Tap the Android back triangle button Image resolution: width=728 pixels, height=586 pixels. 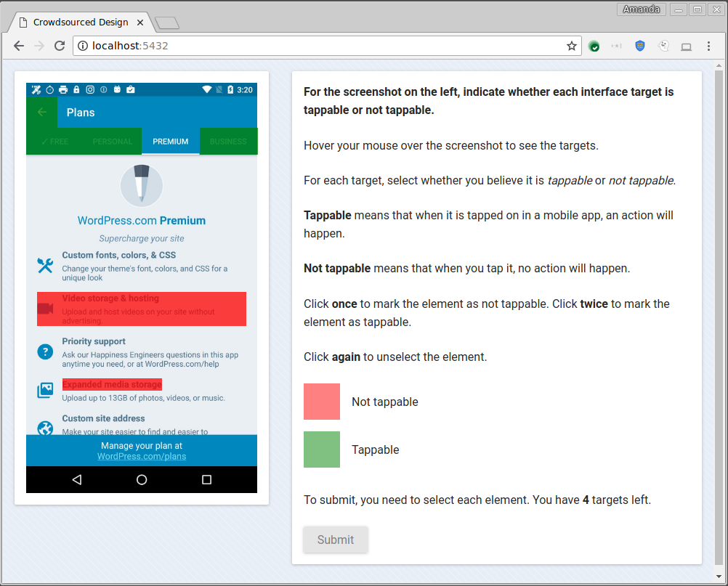(x=77, y=480)
